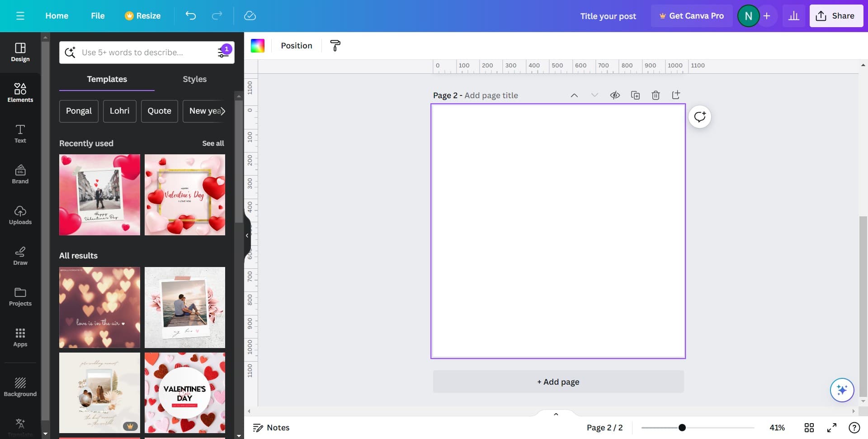Select the Valentine's Day hearts template thumbnail
This screenshot has width=868, height=439.
(x=184, y=393)
